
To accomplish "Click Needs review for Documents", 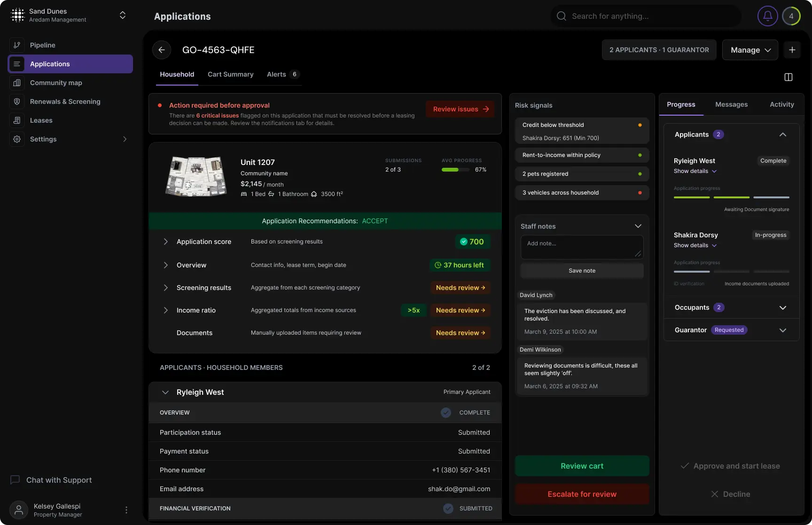I will click(x=461, y=333).
